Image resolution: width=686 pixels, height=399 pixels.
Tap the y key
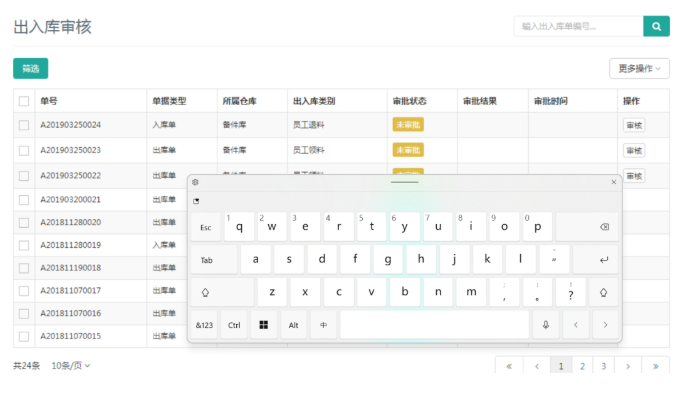tap(405, 227)
